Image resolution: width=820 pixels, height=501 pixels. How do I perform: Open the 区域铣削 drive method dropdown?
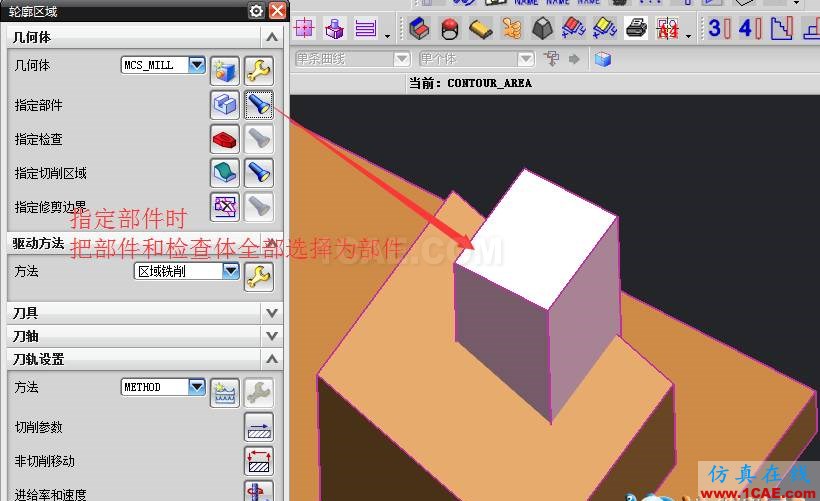pos(231,271)
